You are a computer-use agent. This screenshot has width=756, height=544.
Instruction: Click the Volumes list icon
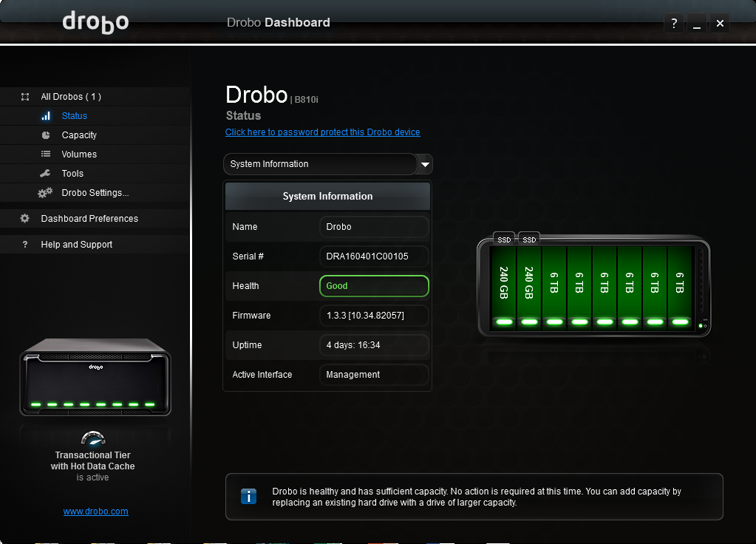46,154
